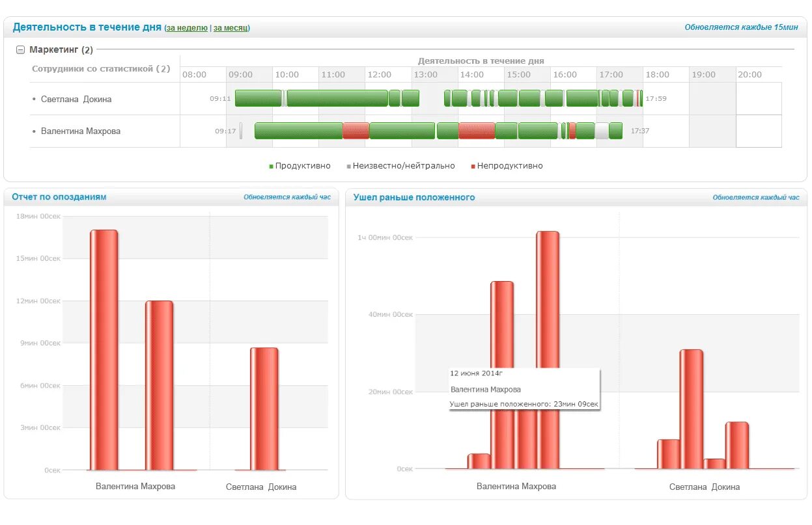Viewport: 812px width, 525px height.
Task: Click the Маркетинг (2) group title
Action: [61, 49]
